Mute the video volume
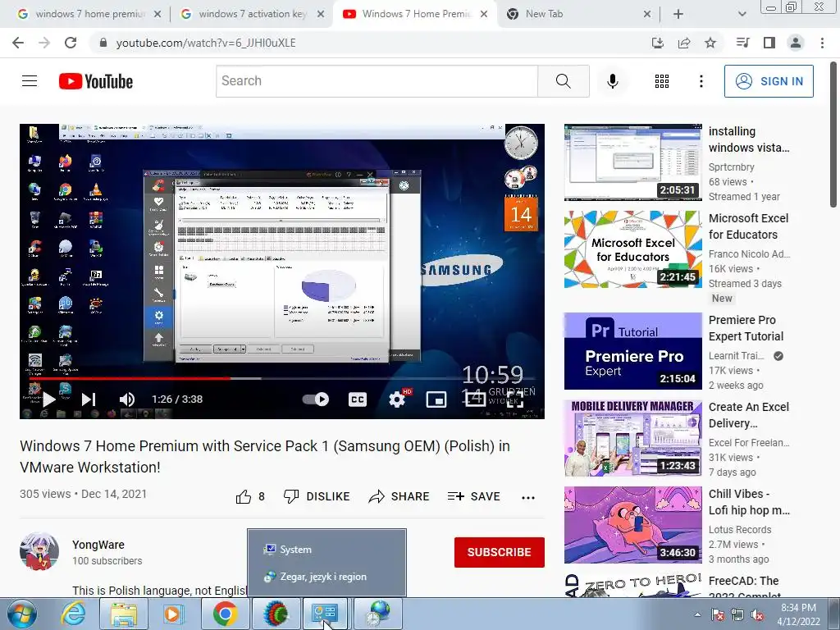This screenshot has height=630, width=840. (x=127, y=399)
